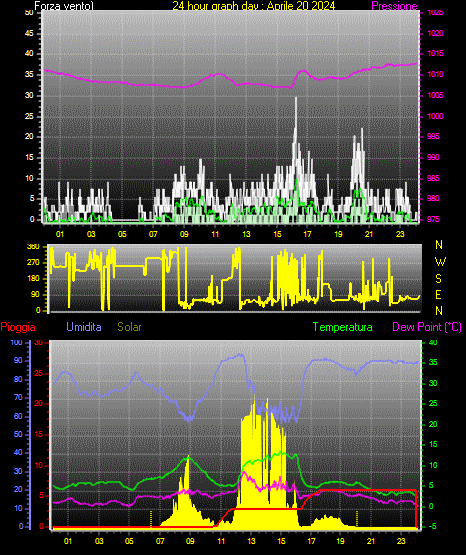Click wind direction axis value 270
The width and height of the screenshot is (466, 555).
(33, 263)
